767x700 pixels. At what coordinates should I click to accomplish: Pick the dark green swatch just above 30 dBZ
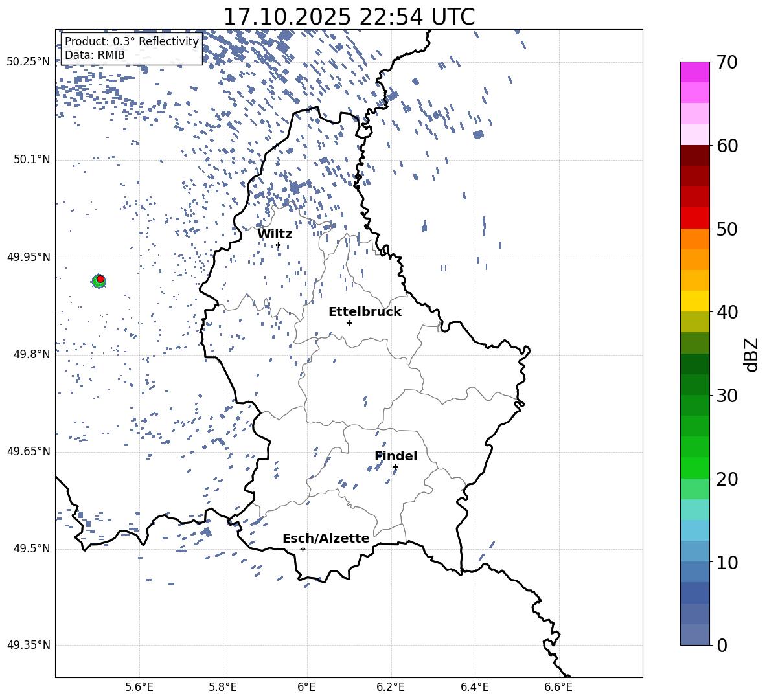point(694,385)
